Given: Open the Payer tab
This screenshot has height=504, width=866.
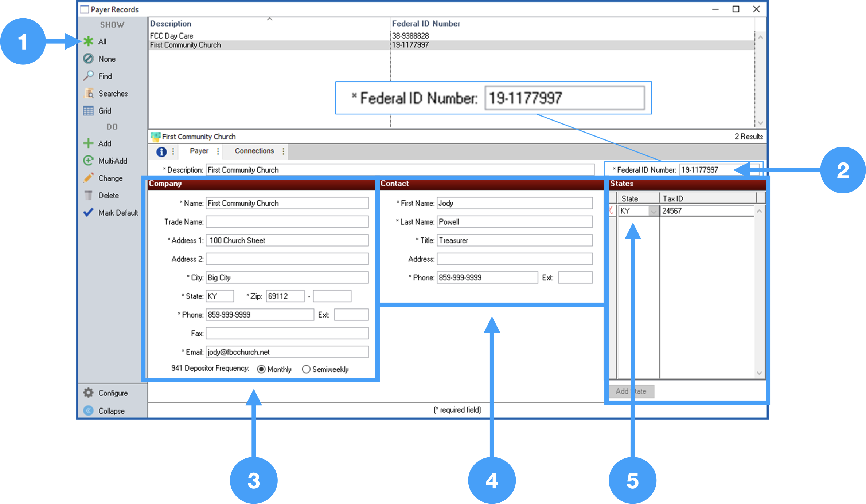Looking at the screenshot, I should pos(200,151).
